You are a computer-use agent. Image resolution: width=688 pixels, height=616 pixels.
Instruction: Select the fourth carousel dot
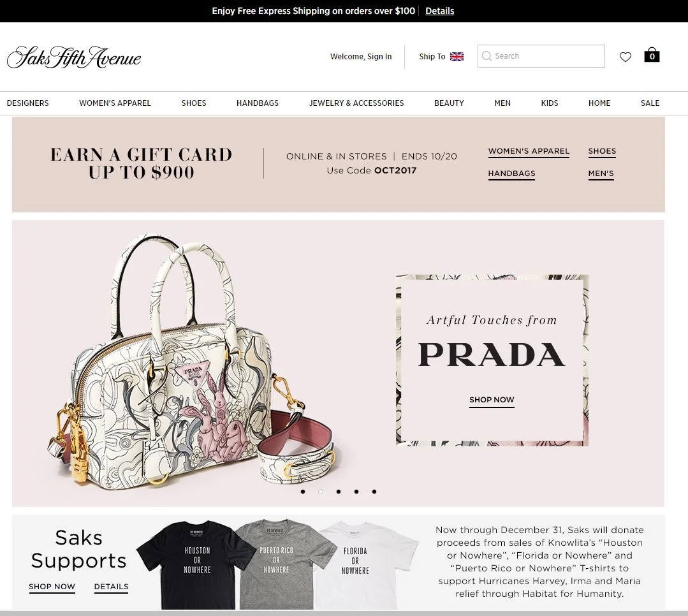[356, 492]
